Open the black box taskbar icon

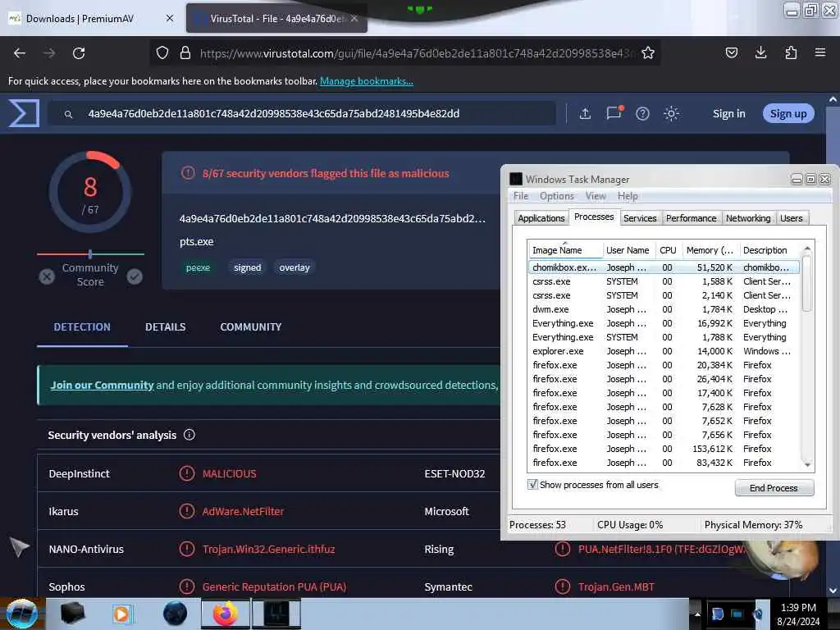[72, 614]
